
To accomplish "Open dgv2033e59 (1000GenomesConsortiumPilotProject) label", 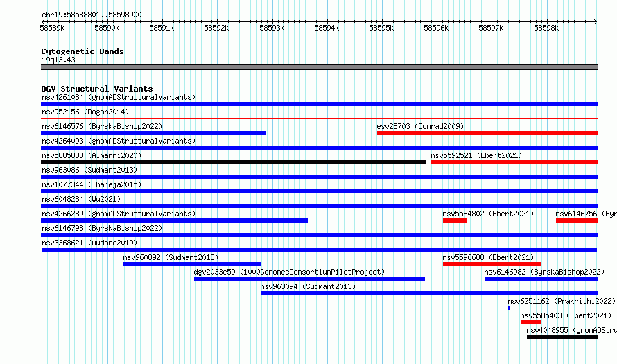I will pos(289,272).
